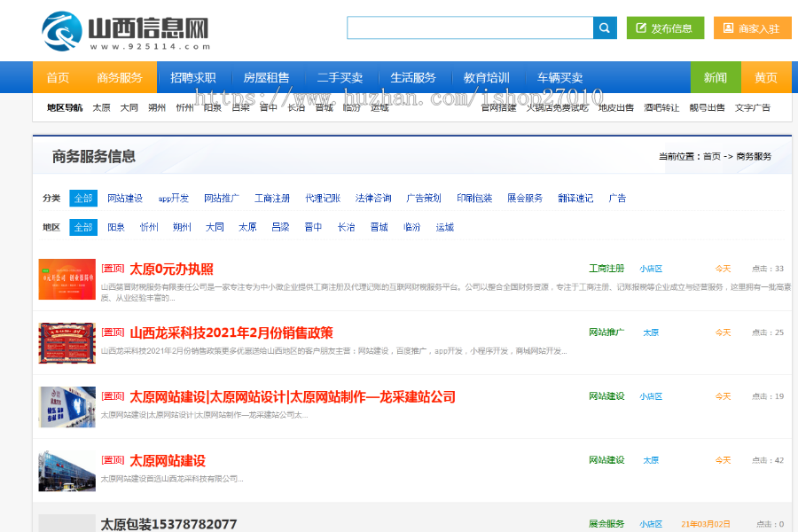Click into the search input box

(470, 27)
